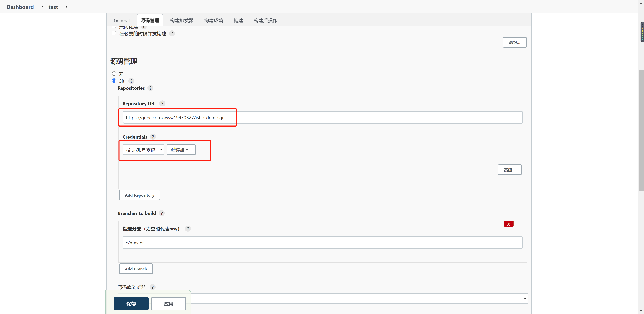Select the Git radio option
The height and width of the screenshot is (314, 644).
tap(114, 81)
